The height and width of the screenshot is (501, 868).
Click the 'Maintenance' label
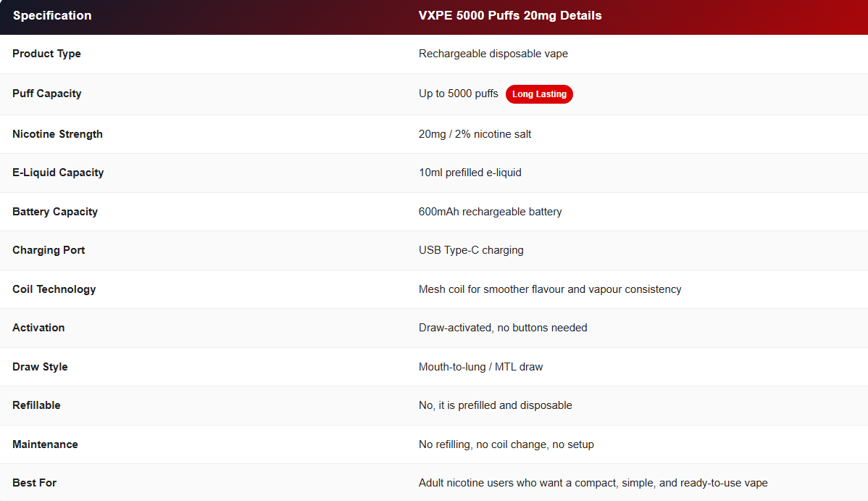[x=46, y=444]
